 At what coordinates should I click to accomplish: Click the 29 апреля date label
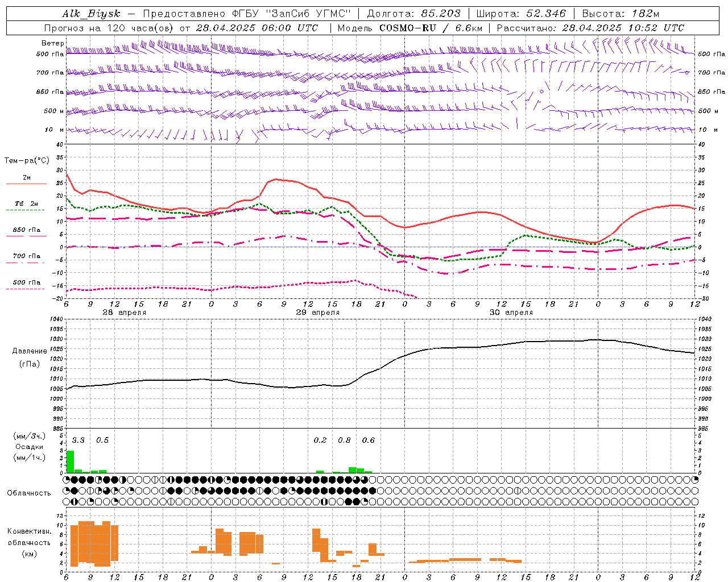318,313
